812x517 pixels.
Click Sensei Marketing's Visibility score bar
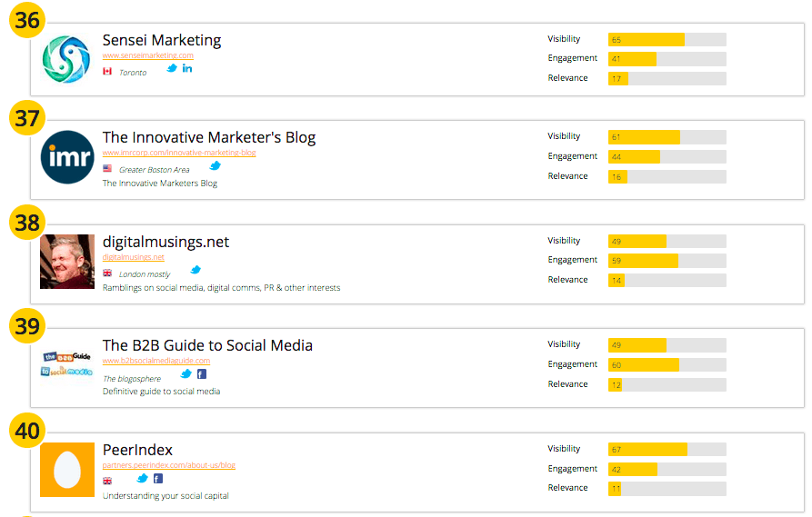[667, 39]
